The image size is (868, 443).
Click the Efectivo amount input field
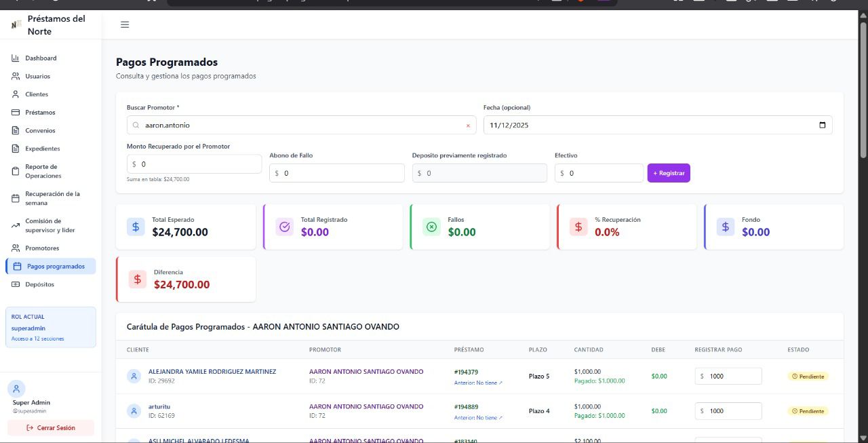coord(600,173)
